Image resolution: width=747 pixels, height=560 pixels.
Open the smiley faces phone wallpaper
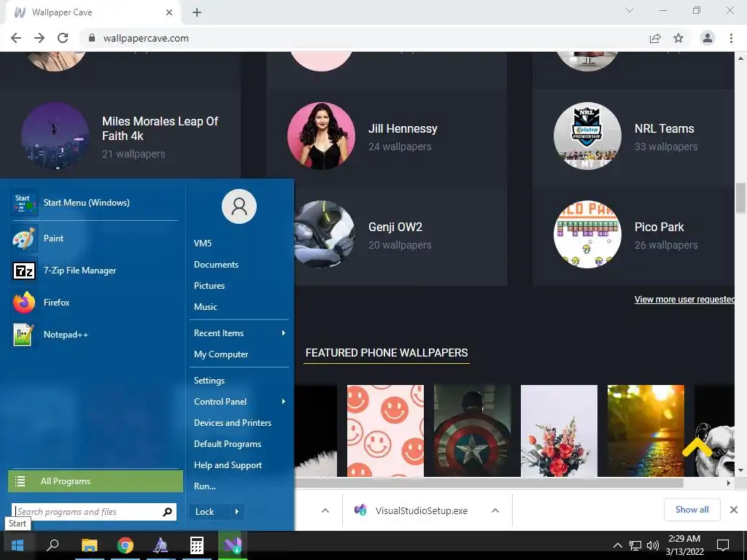coord(385,431)
